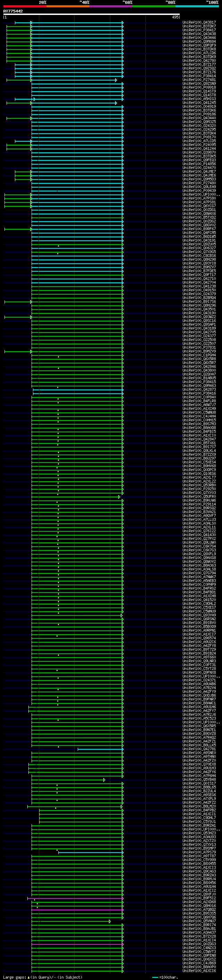
Task: Click the UniRef100_C4JB69 label
Action: click(199, 963)
